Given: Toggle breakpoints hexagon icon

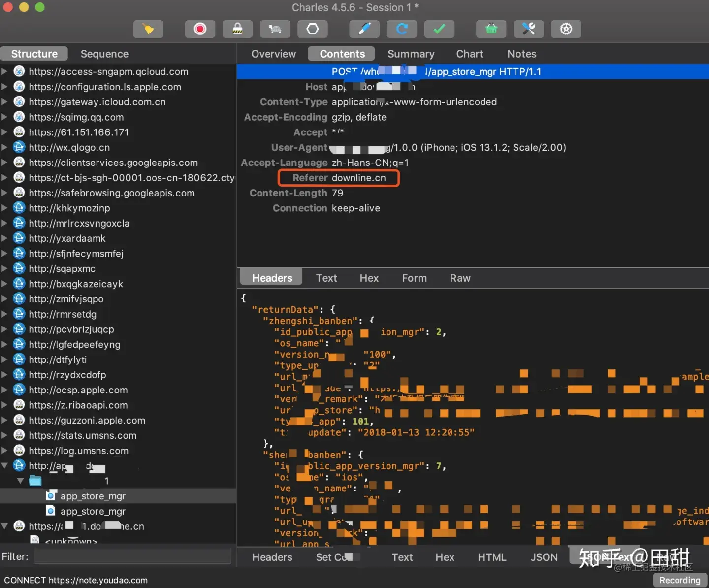Looking at the screenshot, I should click(313, 29).
